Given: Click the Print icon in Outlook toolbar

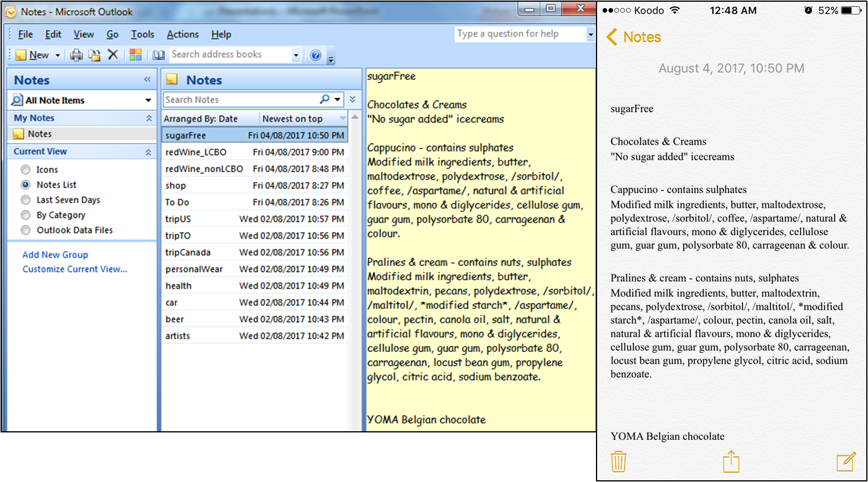Looking at the screenshot, I should 76,55.
